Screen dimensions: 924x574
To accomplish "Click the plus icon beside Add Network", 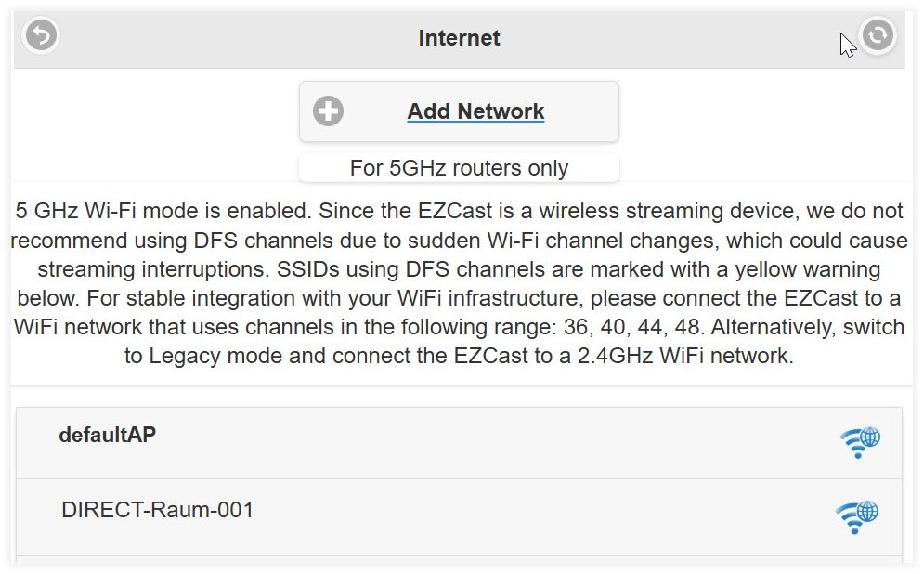I will click(x=328, y=111).
